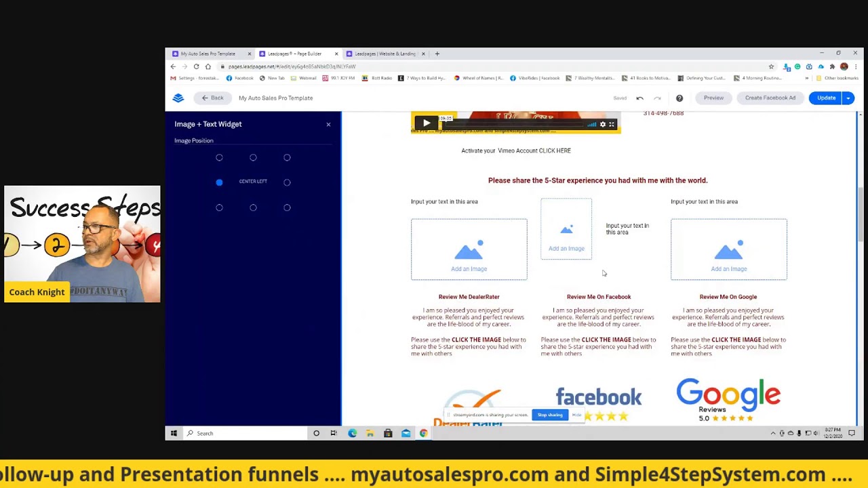The image size is (868, 488).
Task: Open Cortana circle icon on taskbar
Action: click(316, 433)
